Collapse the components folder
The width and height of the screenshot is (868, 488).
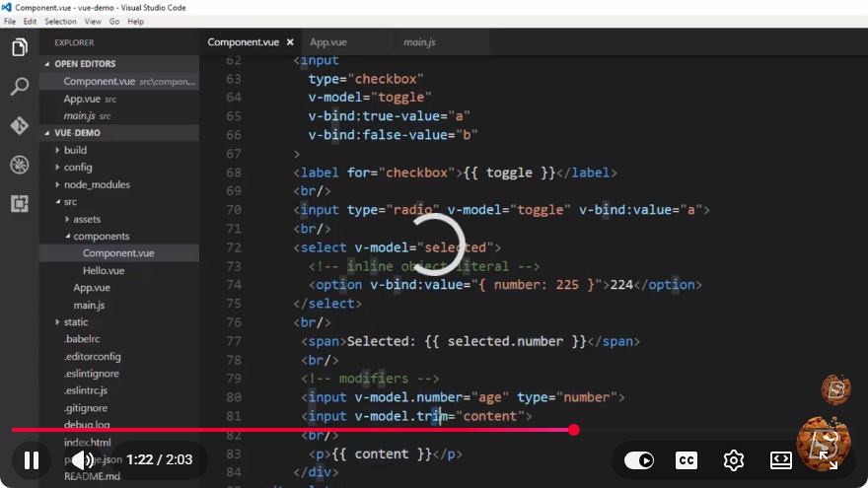point(102,237)
